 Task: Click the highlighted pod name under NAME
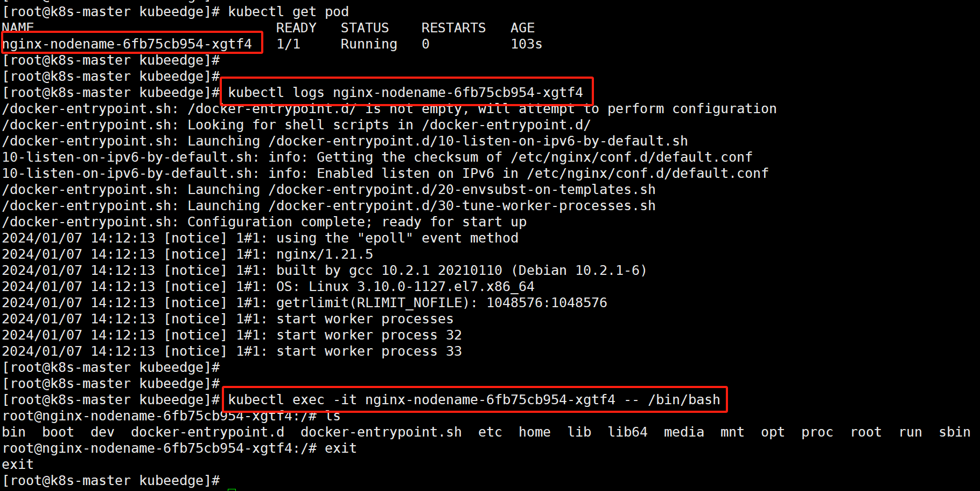127,44
